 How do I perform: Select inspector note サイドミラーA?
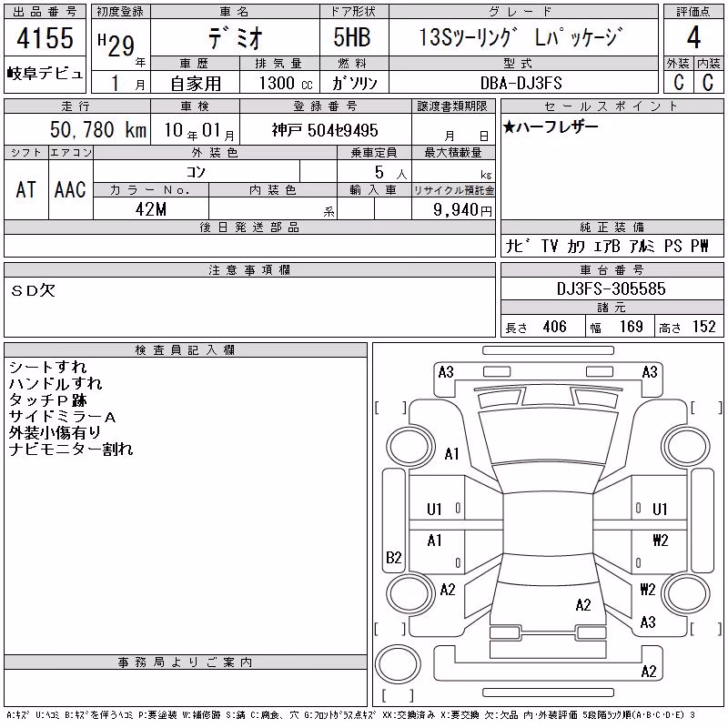click(62, 417)
